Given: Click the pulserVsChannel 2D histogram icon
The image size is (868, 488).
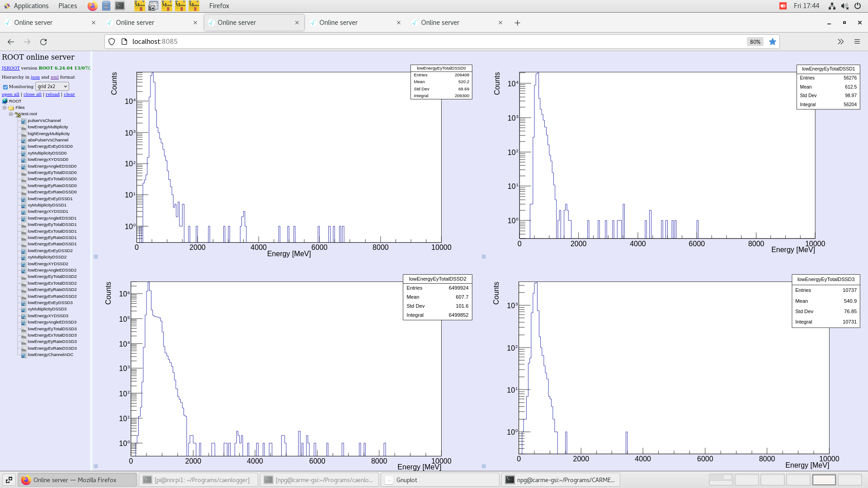Looking at the screenshot, I should [x=24, y=121].
